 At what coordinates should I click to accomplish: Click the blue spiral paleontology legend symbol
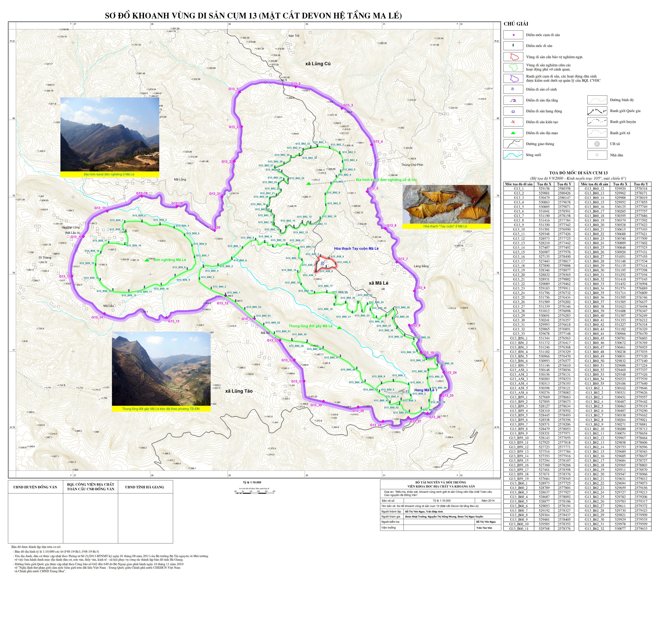[x=513, y=89]
